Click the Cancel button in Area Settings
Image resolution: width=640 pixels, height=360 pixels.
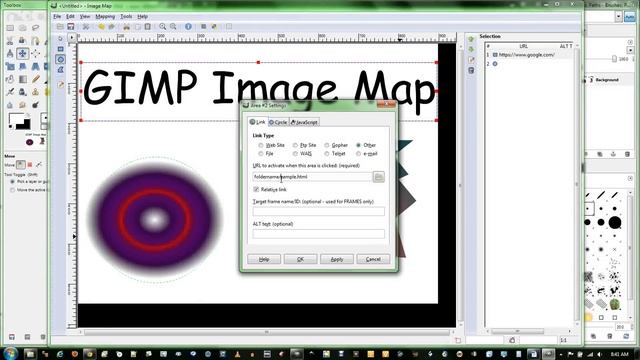(373, 259)
